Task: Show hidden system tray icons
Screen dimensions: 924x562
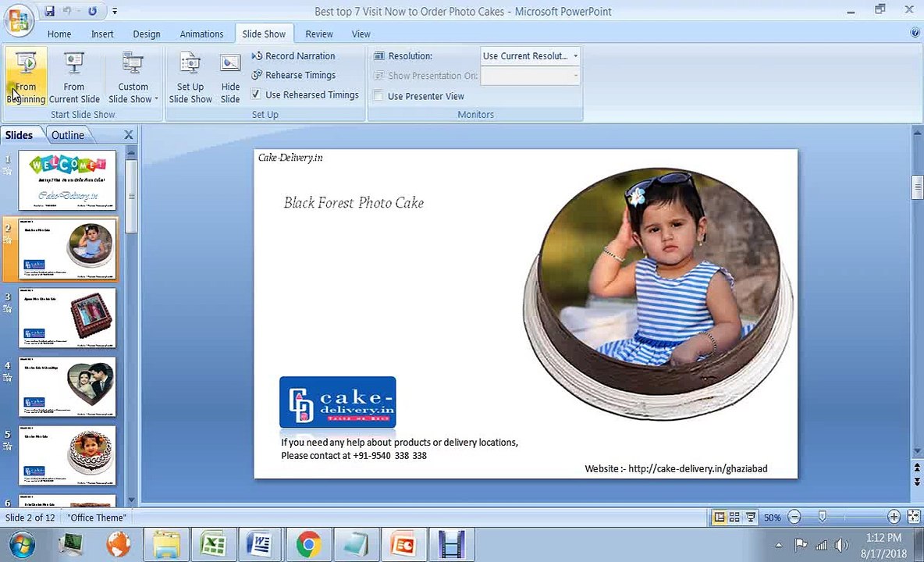Action: tap(778, 546)
